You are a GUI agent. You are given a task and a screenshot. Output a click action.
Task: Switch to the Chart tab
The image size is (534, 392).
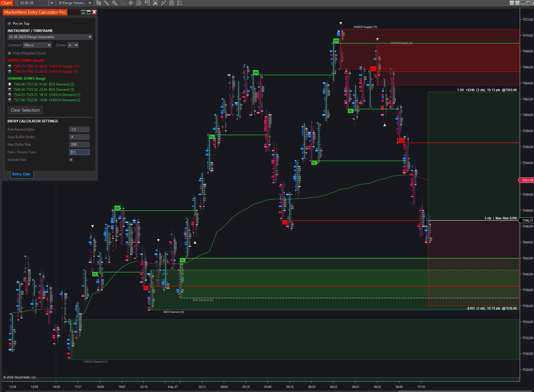pos(6,3)
